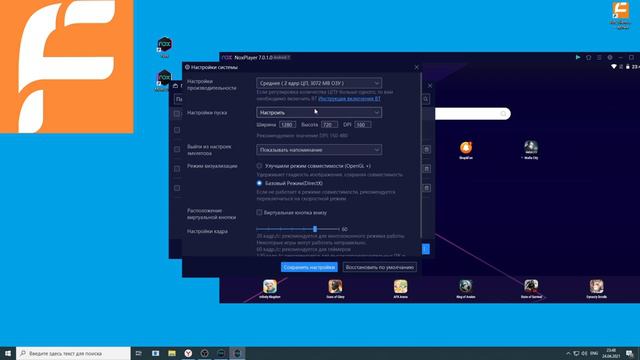Open NoxPlayer settings gear icon
This screenshot has height=360, width=640.
click(610, 58)
